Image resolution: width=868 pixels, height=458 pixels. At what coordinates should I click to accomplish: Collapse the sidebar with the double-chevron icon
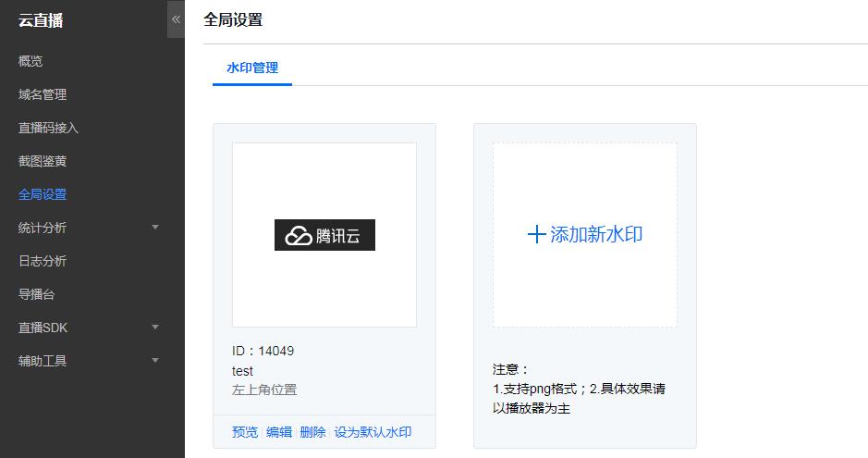(176, 19)
